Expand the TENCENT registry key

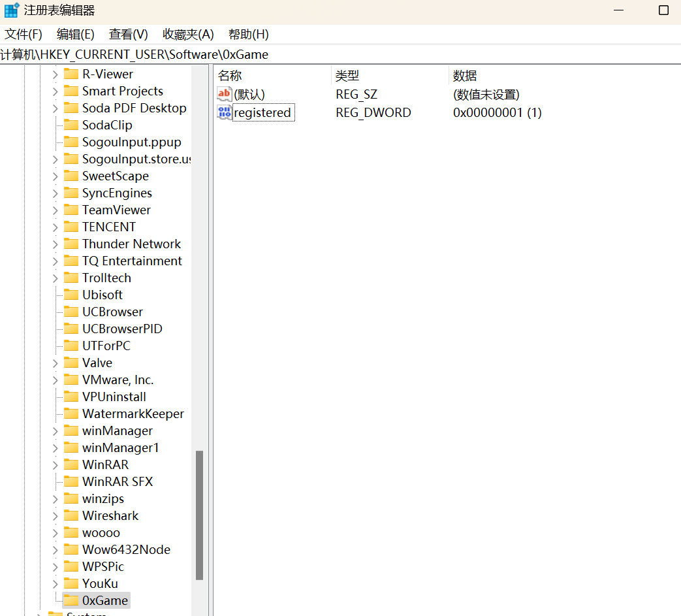pos(55,227)
